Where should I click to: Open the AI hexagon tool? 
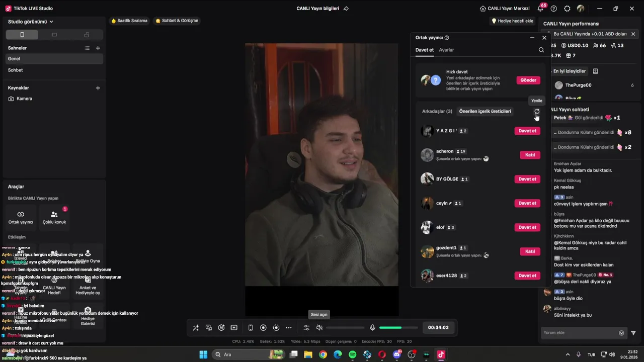pyautogui.click(x=221, y=328)
